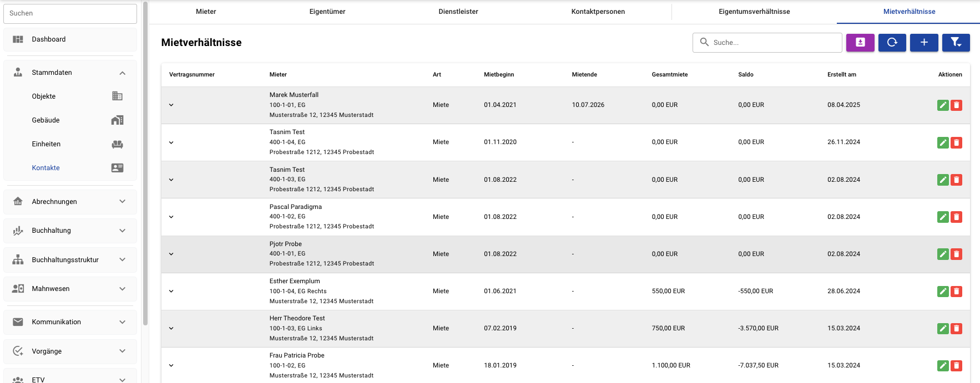Click the Einheiten sofa icon in the sidebar
The width and height of the screenshot is (980, 383).
[117, 144]
